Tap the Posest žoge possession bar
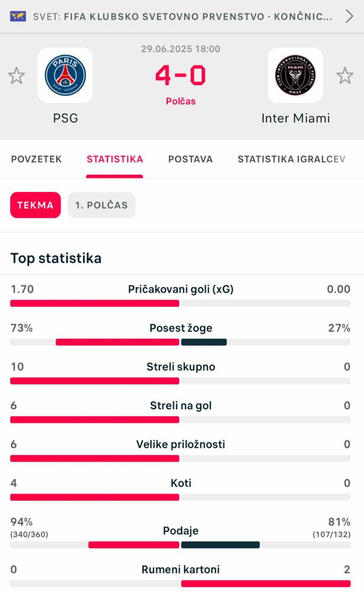The image size is (364, 592). 180,342
